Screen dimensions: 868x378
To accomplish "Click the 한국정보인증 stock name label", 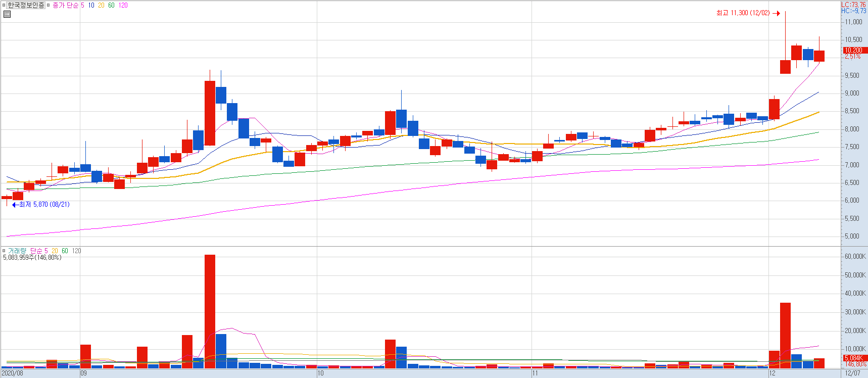I will (x=26, y=5).
